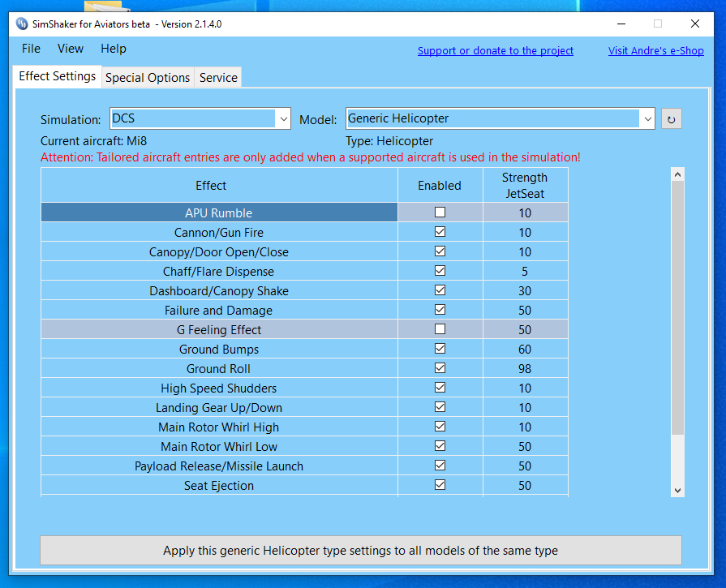Screen dimensions: 726x588
Task: Uncheck Failure and Damage checkbox
Action: 440,309
